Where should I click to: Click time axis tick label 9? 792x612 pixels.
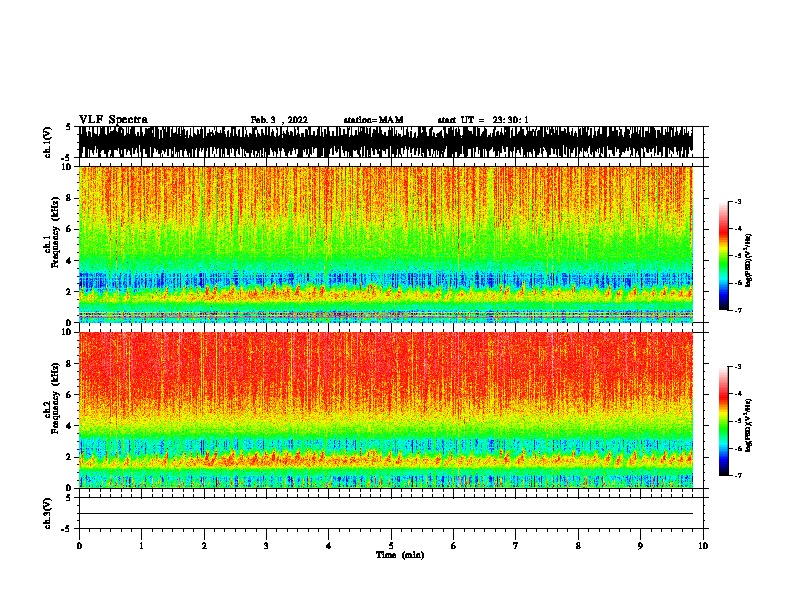(640, 546)
